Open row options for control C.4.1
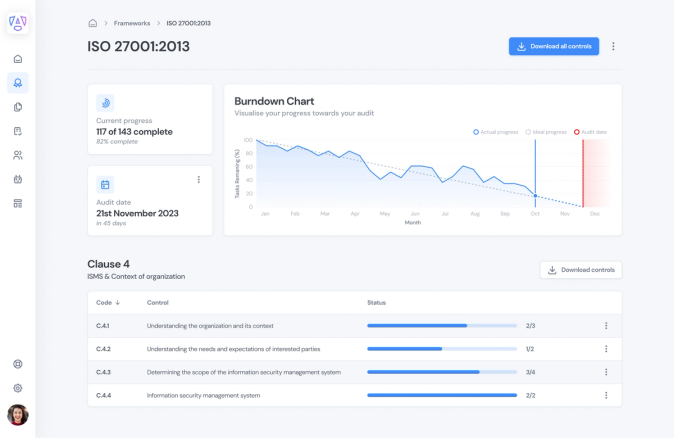The width and height of the screenshot is (674, 438). [606, 326]
